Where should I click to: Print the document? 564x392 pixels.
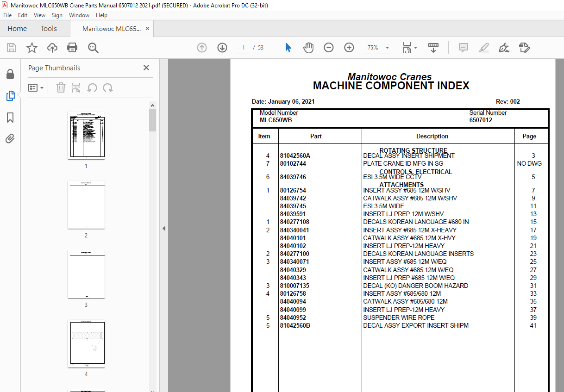pyautogui.click(x=72, y=48)
